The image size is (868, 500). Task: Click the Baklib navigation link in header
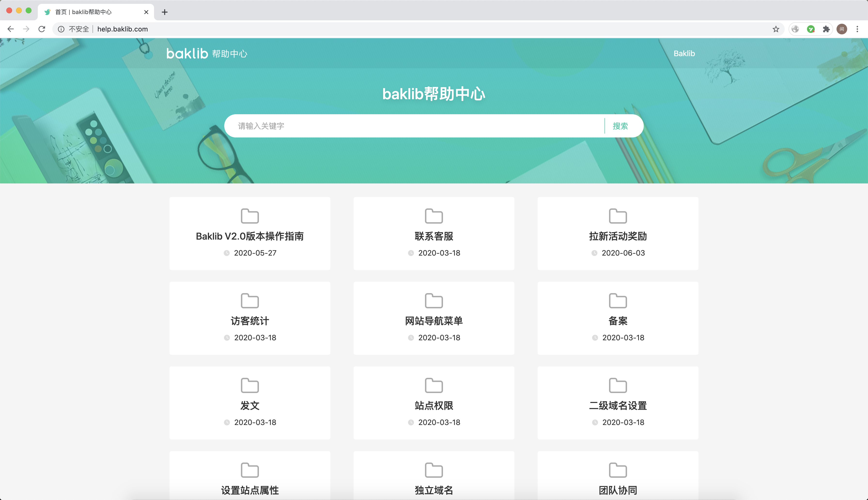pos(684,53)
